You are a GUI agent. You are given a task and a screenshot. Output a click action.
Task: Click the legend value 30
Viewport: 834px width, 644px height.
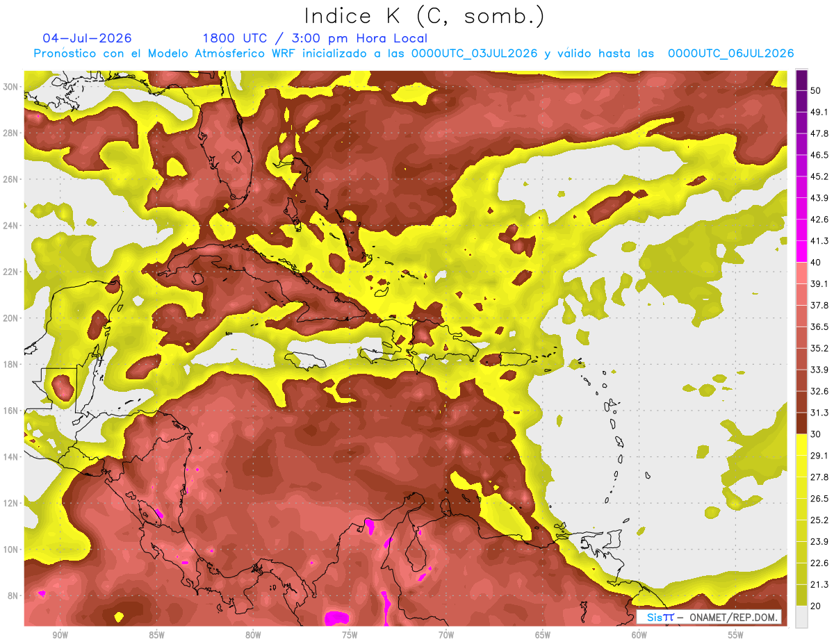(x=816, y=434)
